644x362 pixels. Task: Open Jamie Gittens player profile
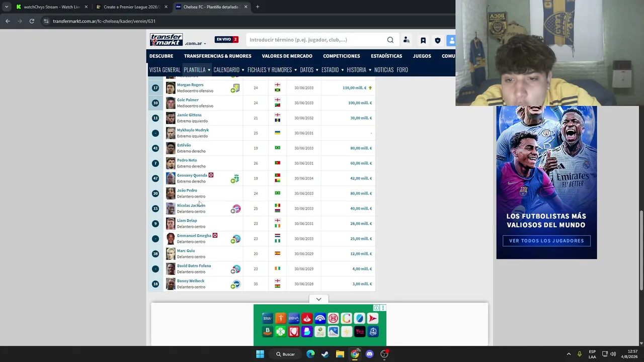(x=189, y=115)
